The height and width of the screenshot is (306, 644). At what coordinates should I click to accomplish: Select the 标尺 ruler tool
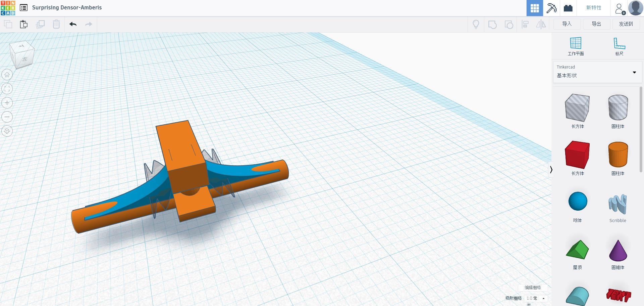[619, 46]
